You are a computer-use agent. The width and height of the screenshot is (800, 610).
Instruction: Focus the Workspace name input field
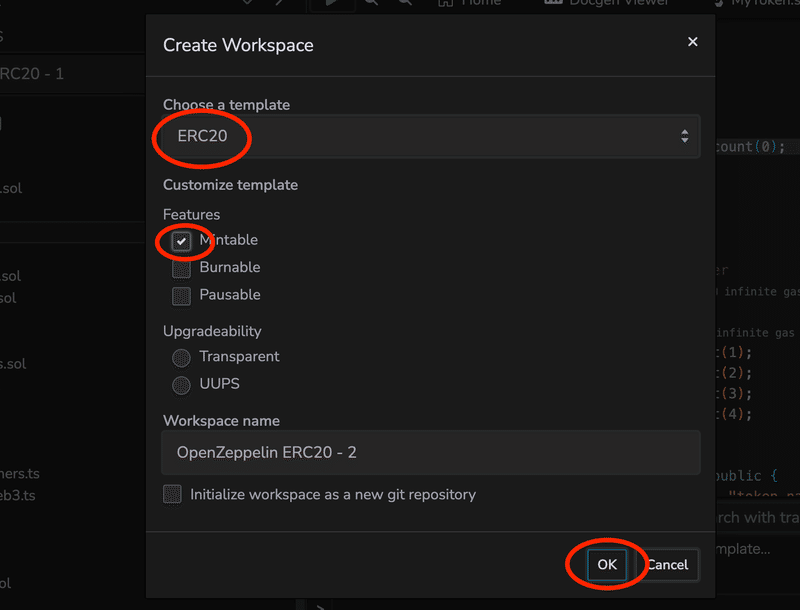pyautogui.click(x=431, y=452)
